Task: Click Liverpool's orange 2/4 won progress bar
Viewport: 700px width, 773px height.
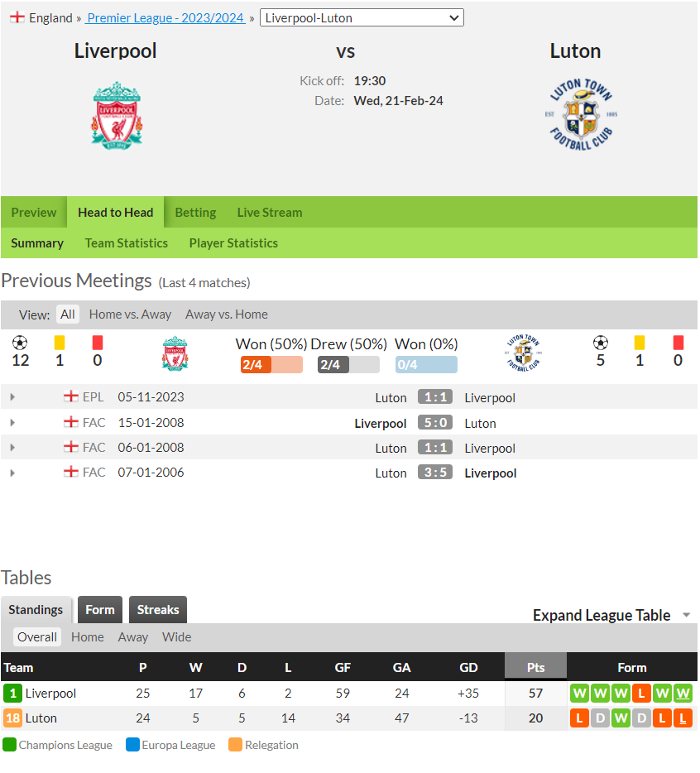Action: coord(271,365)
